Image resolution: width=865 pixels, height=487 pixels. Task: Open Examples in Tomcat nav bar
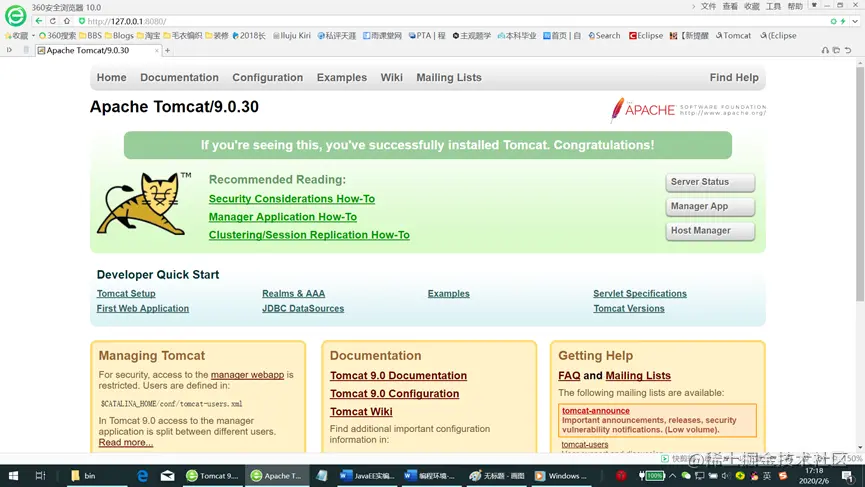[341, 78]
